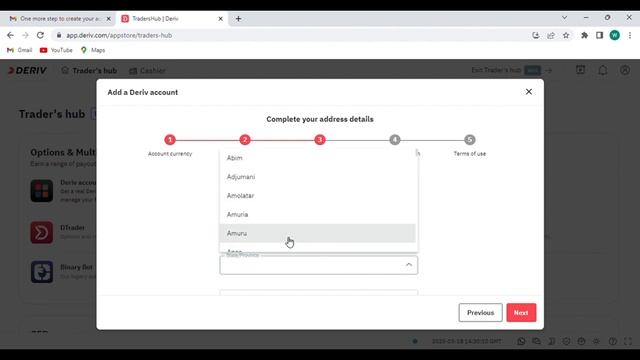
Task: Close the Add a Deriv account dialog
Action: (x=529, y=92)
